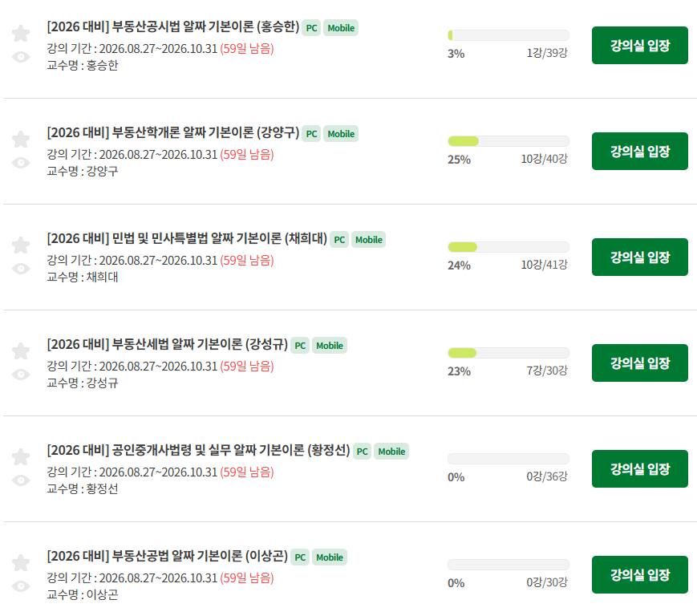Favorite the 부동산공법 이상곤 course

point(21,562)
